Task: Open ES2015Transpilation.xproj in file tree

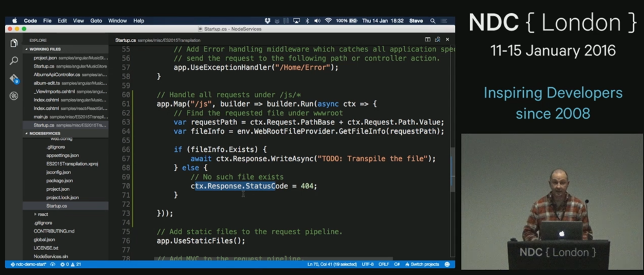Action: 72,163
